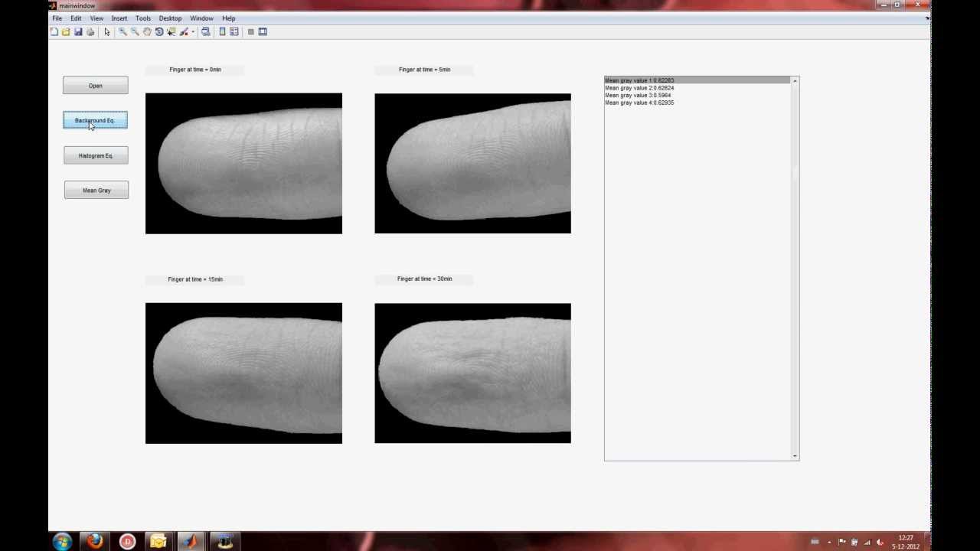Click the Histogram Eq. button
980x551 pixels.
[96, 155]
